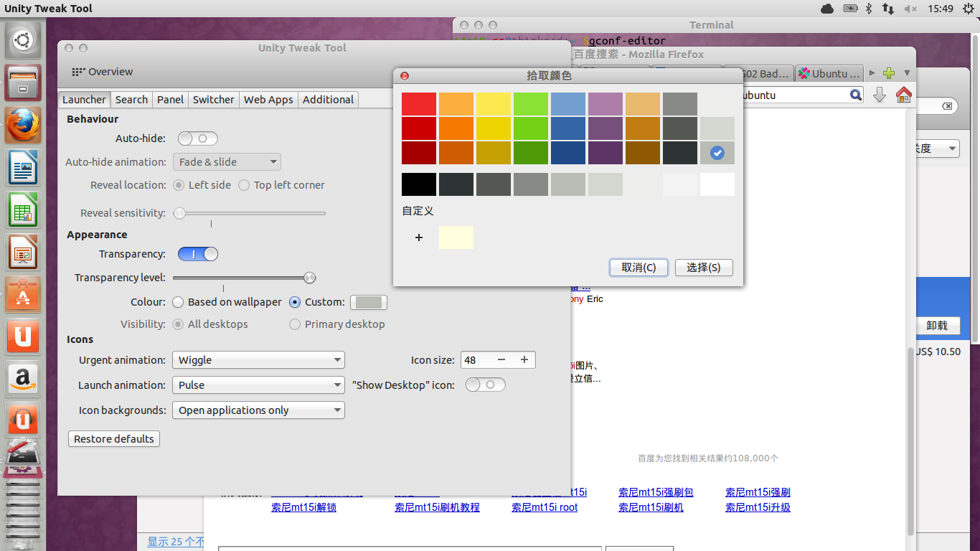Screen dimensions: 980x551
Task: Click the Restore defaults button
Action: tap(114, 439)
